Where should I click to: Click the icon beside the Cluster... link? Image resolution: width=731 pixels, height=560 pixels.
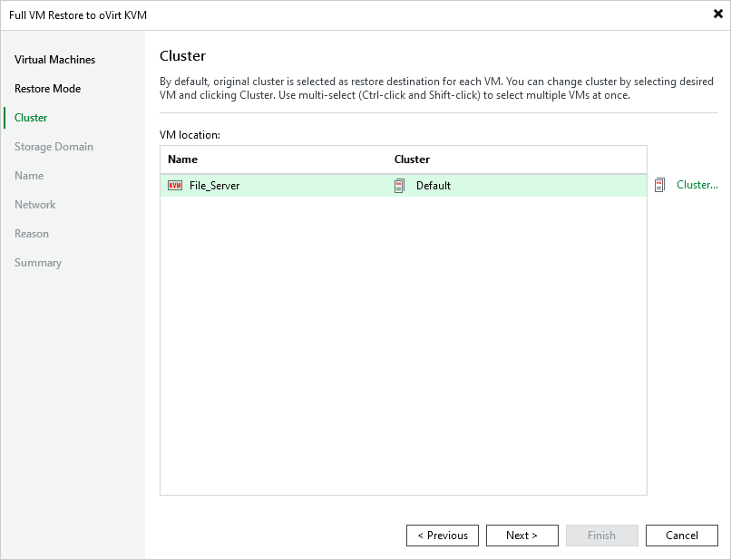click(x=659, y=185)
